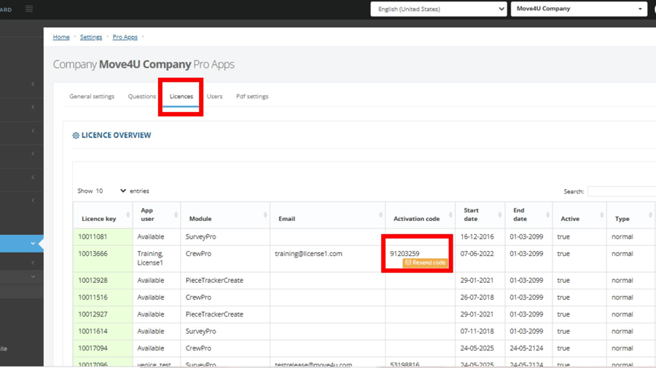The width and height of the screenshot is (656, 368).
Task: Sort table by Type column
Action: pos(631,215)
